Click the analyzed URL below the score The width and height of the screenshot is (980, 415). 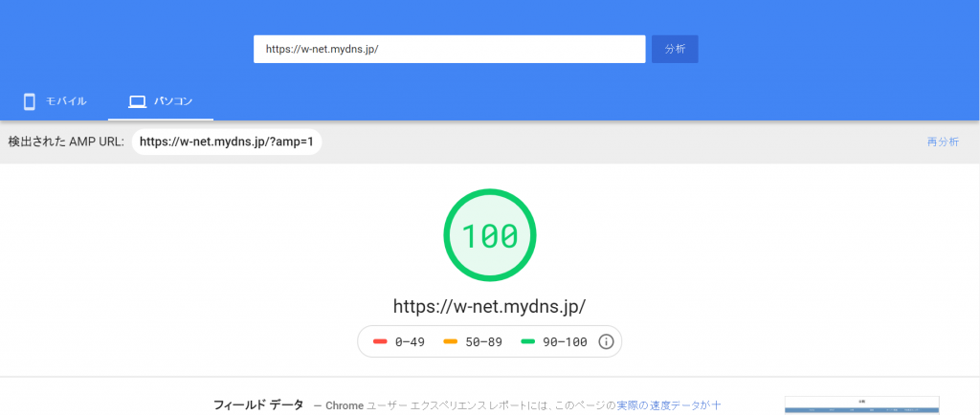click(489, 306)
